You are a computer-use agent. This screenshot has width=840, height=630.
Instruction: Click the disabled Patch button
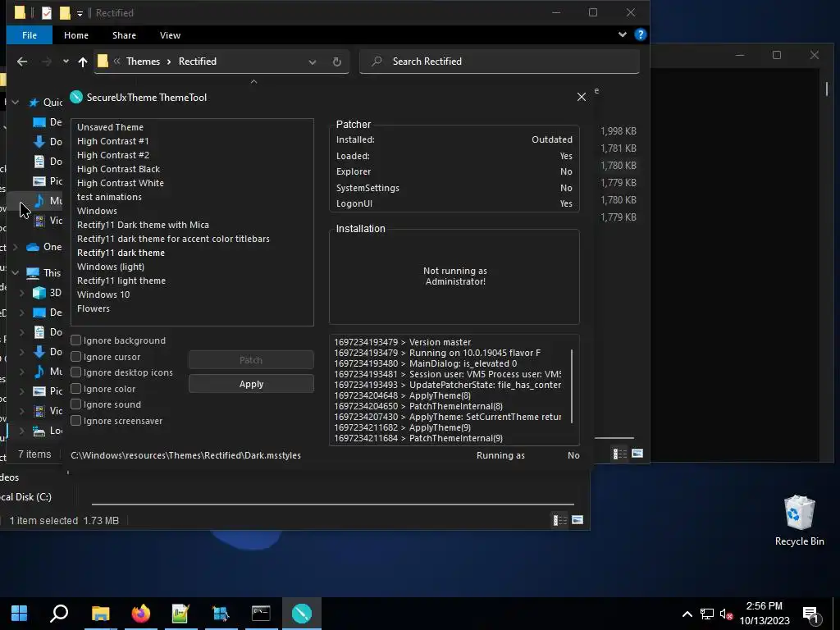[x=251, y=360]
